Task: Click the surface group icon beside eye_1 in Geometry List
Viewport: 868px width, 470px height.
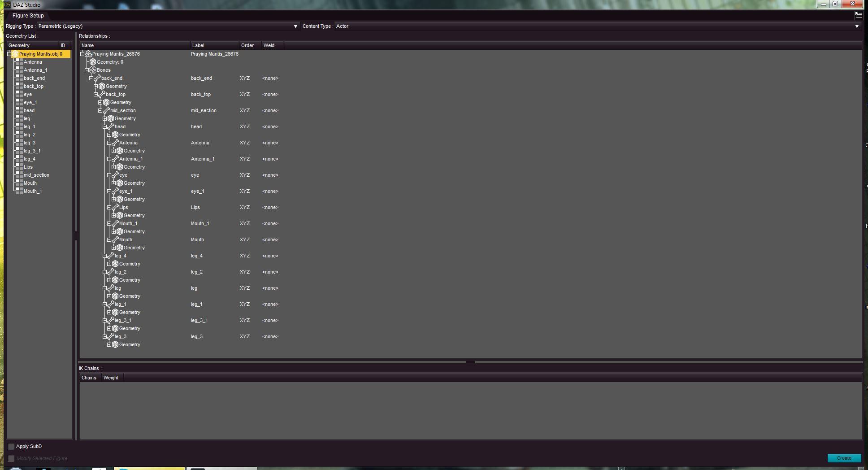Action: (x=19, y=102)
